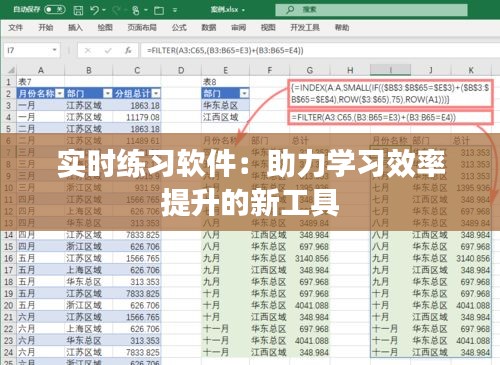Select column F header
500x365 pixels.
(270, 70)
